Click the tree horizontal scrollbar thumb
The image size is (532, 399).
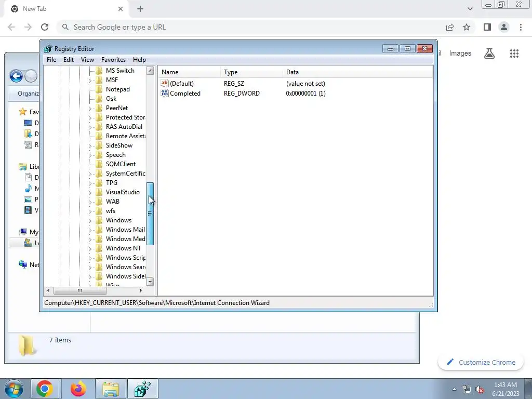point(79,290)
